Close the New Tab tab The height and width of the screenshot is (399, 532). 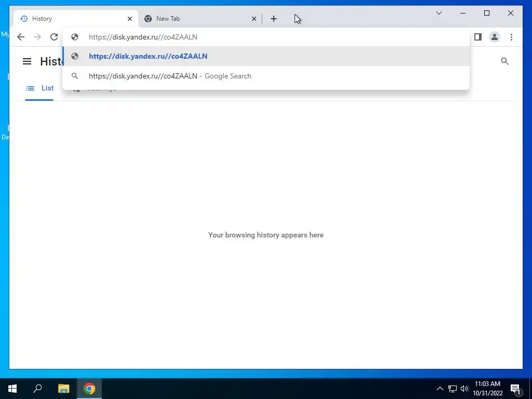[x=254, y=19]
